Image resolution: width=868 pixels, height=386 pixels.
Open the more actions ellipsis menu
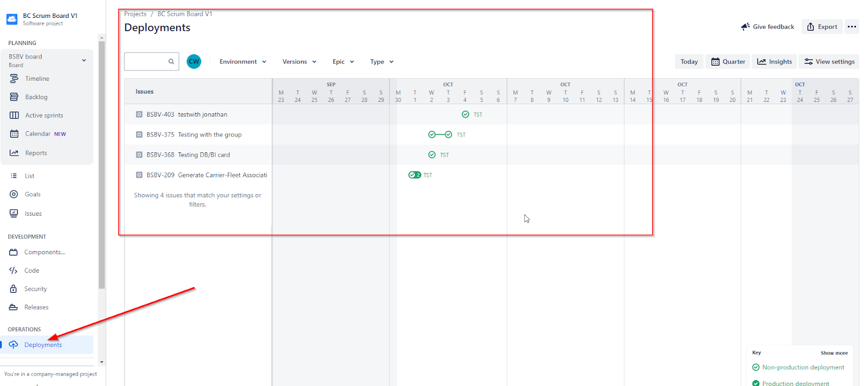pos(852,27)
